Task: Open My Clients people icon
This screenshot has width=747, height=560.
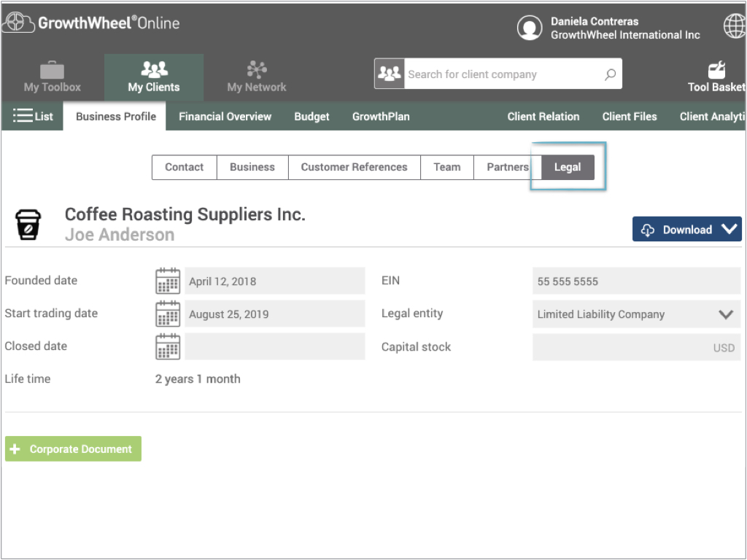Action: click(154, 69)
